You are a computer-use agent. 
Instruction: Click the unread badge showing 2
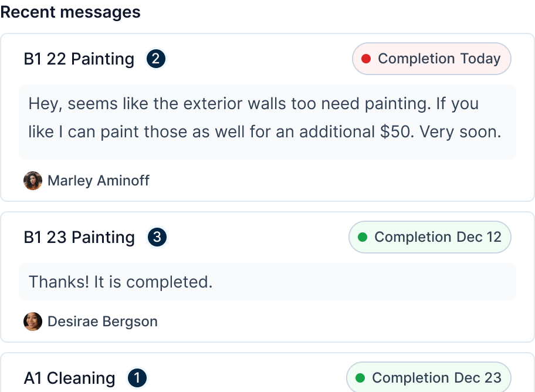pos(156,59)
